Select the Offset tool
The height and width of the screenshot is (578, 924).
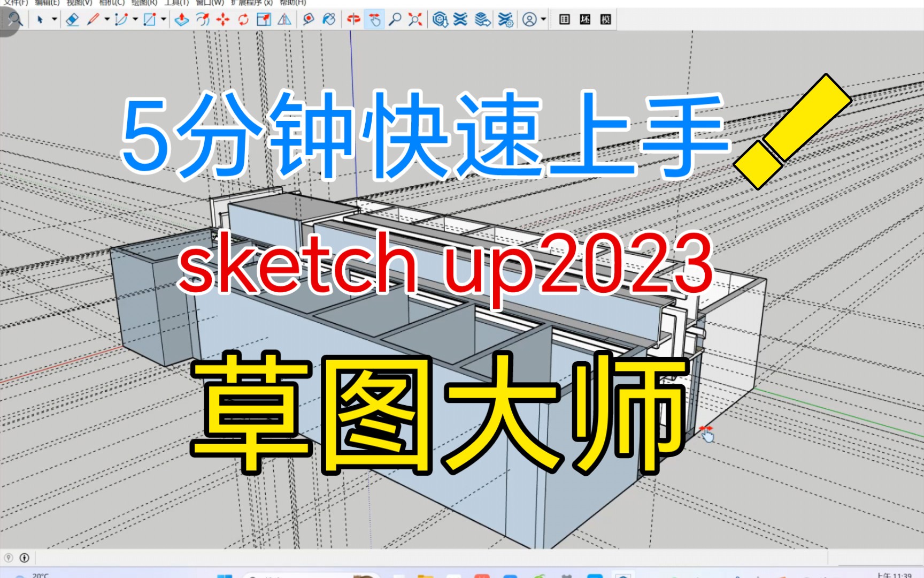pos(203,20)
